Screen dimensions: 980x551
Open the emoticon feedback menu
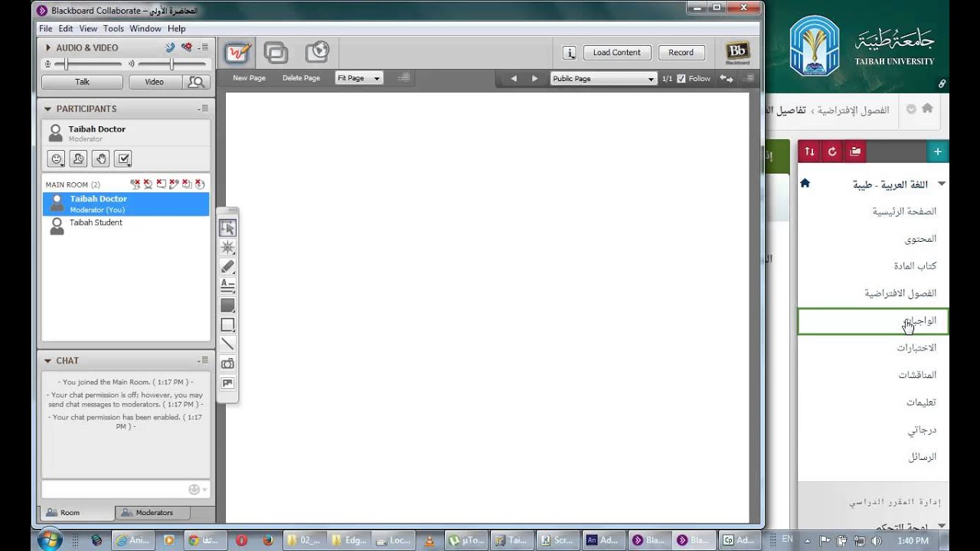tap(56, 158)
